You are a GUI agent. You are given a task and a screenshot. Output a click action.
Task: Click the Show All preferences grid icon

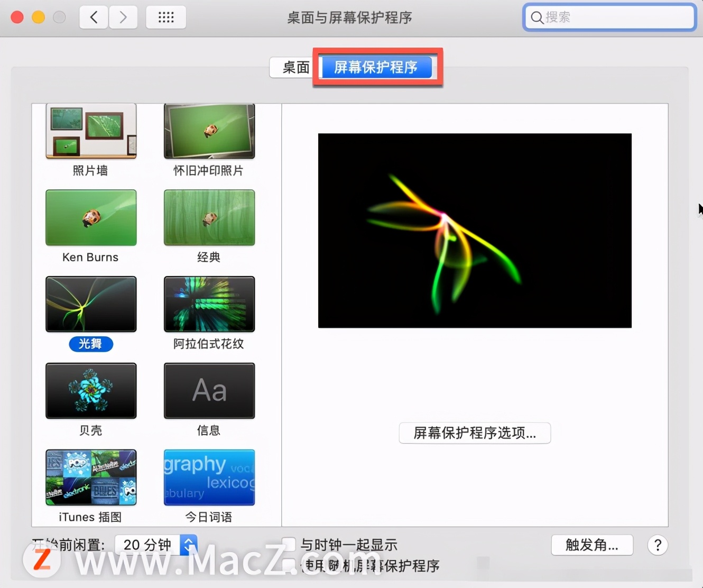tap(165, 17)
